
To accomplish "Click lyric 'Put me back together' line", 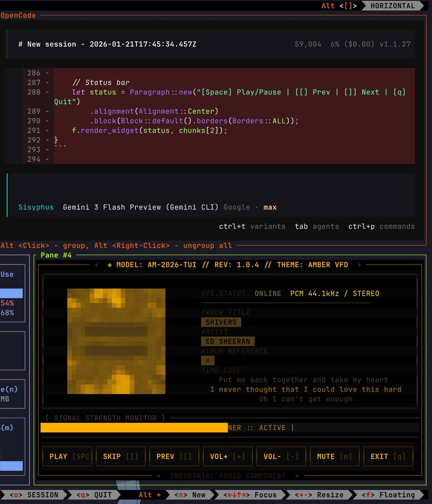I will pyautogui.click(x=304, y=380).
